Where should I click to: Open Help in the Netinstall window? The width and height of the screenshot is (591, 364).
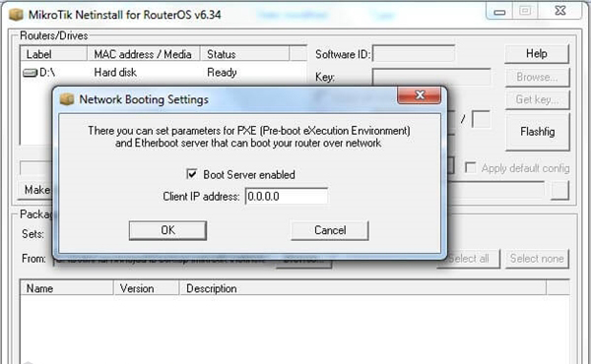[537, 54]
